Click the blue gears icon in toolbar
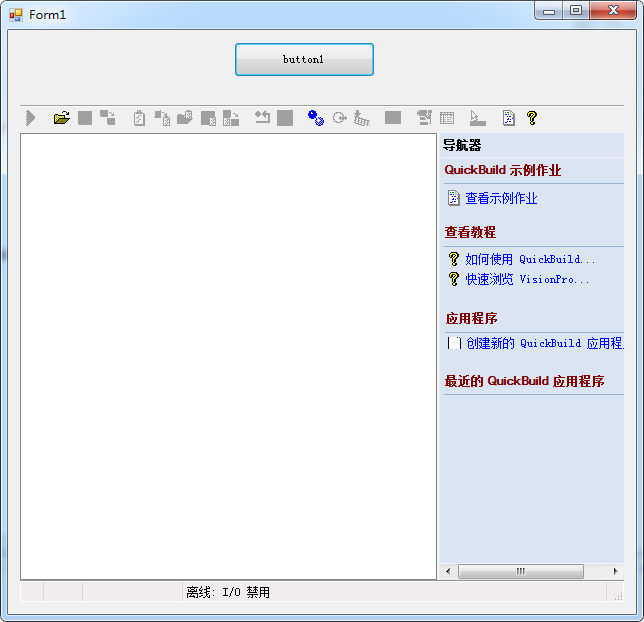This screenshot has width=644, height=622. (316, 118)
